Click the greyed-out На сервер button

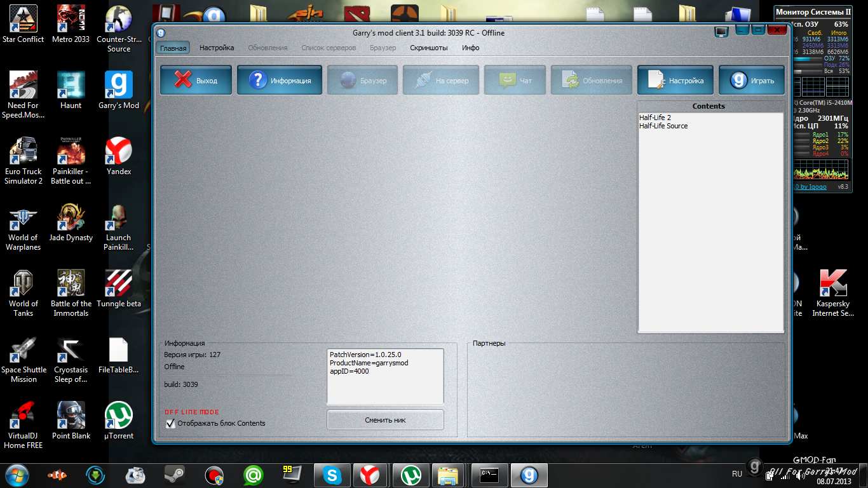point(441,81)
